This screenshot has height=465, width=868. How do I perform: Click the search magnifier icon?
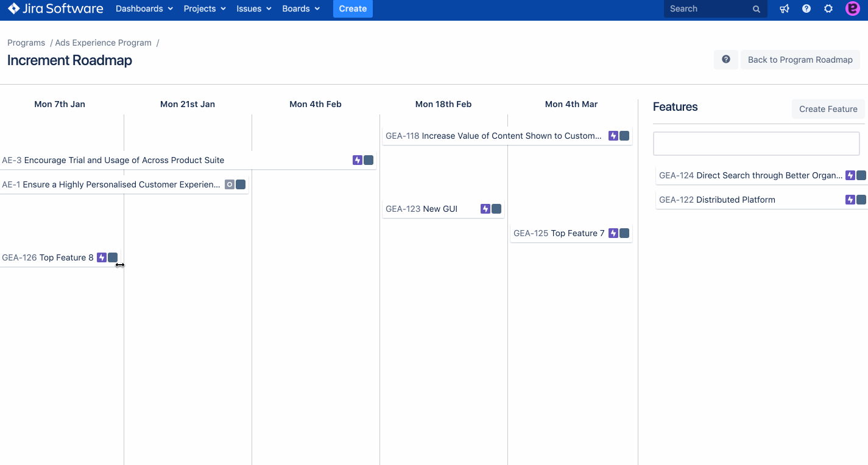click(x=757, y=9)
